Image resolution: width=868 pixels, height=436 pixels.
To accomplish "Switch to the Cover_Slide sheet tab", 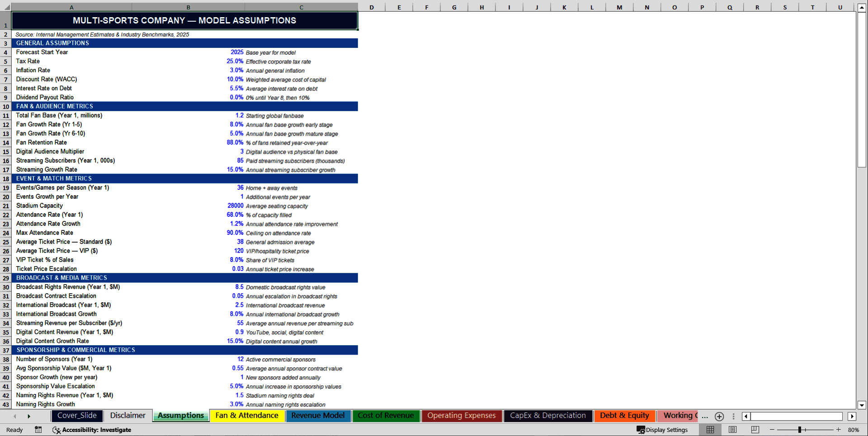I will [x=77, y=416].
